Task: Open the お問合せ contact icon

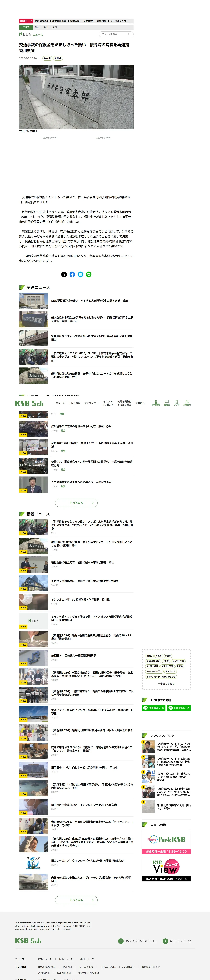Action: [x=187, y=403]
